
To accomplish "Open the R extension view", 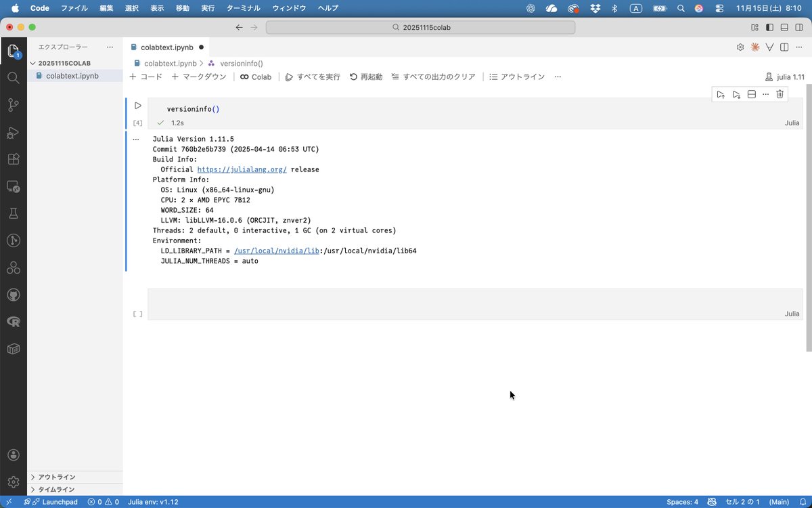I will (13, 322).
